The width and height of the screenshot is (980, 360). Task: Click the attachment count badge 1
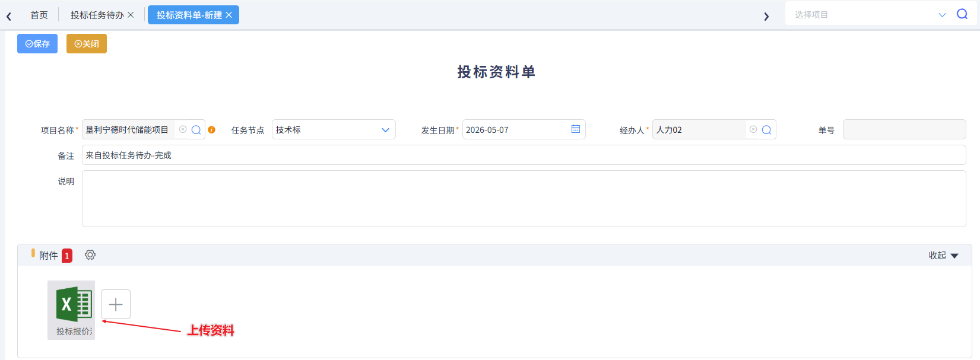pyautogui.click(x=67, y=256)
